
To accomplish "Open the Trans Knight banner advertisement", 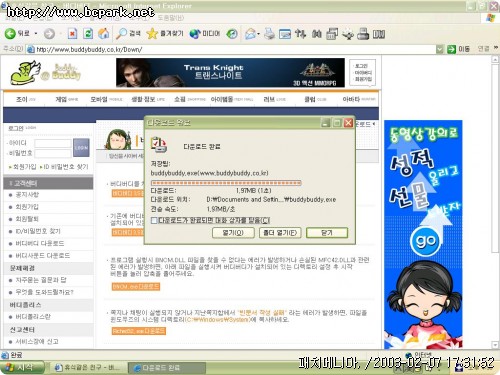I will click(230, 73).
